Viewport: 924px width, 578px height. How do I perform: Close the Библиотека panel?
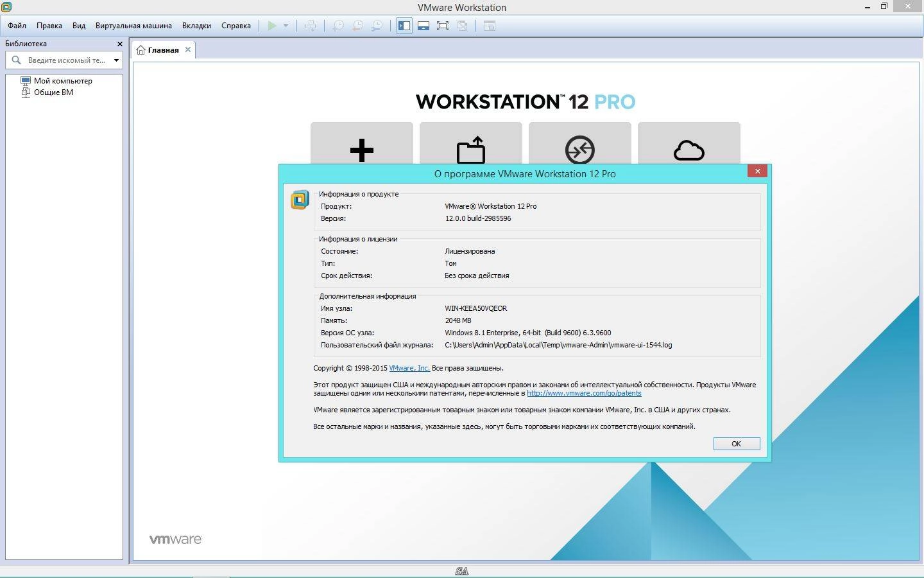coord(120,44)
